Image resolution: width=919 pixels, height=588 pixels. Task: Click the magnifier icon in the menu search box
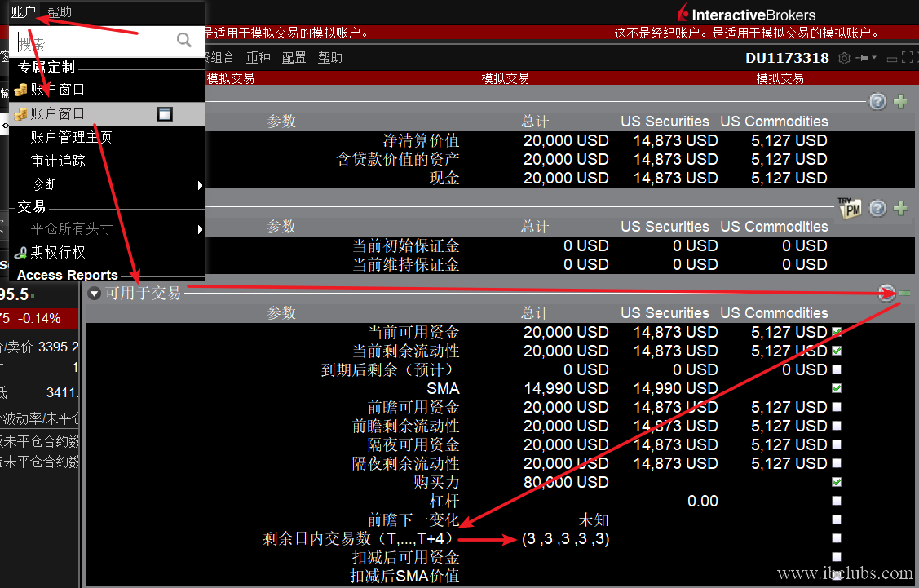tap(184, 41)
